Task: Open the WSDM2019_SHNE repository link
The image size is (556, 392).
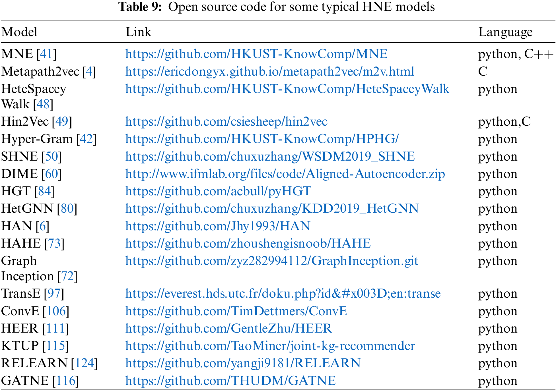Action: (x=270, y=157)
